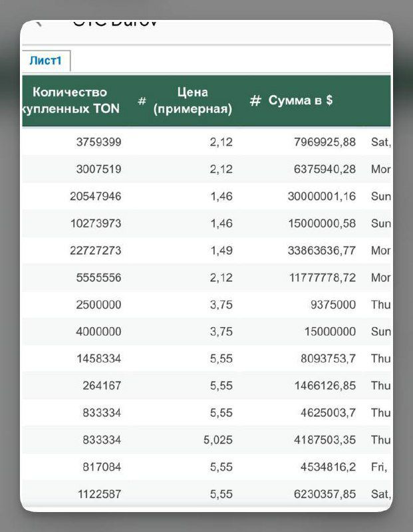The width and height of the screenshot is (413, 532).
Task: Click the sum value 33863636,77
Action: click(x=322, y=251)
